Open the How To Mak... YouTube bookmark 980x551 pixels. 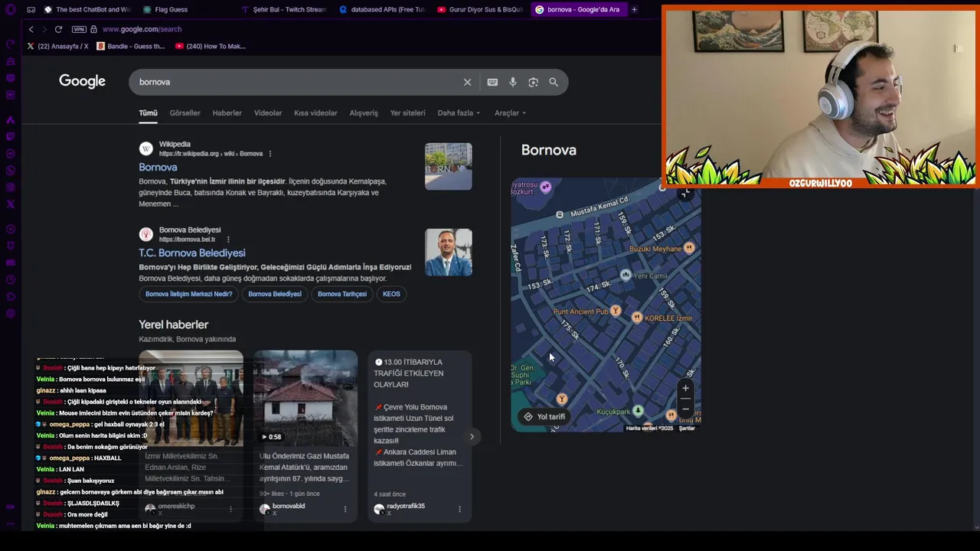tap(211, 46)
